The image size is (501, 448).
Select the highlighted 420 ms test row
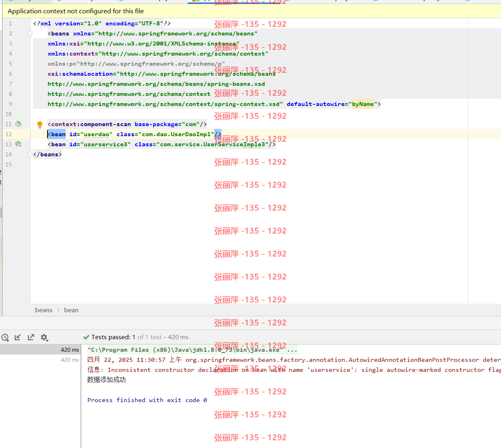[x=40, y=350]
